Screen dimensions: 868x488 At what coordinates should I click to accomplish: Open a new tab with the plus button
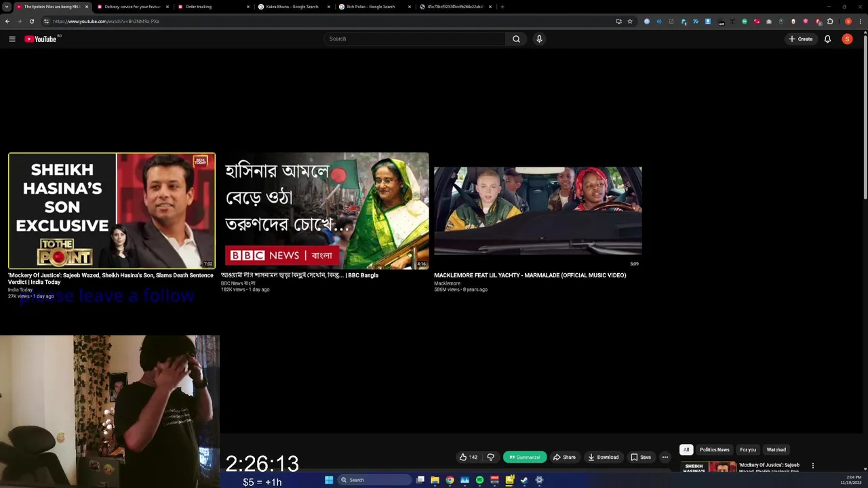tap(502, 7)
